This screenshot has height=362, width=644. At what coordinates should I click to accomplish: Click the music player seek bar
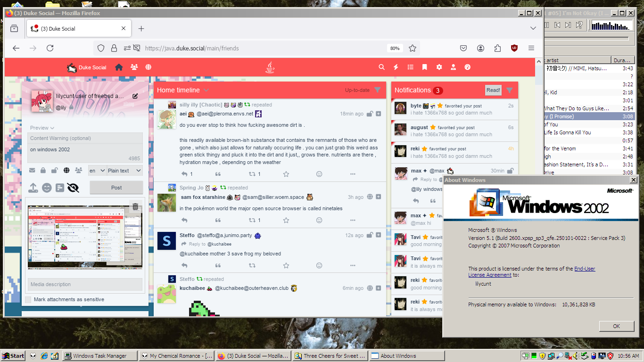pyautogui.click(x=586, y=38)
